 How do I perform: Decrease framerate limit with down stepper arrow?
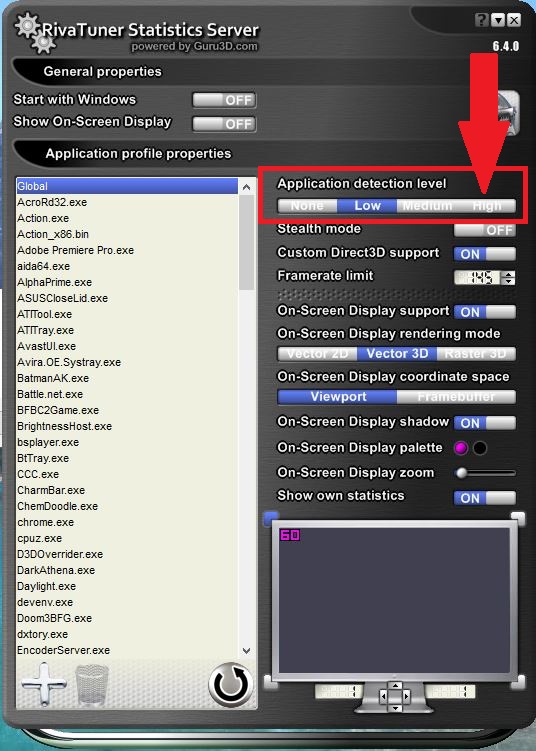(509, 281)
